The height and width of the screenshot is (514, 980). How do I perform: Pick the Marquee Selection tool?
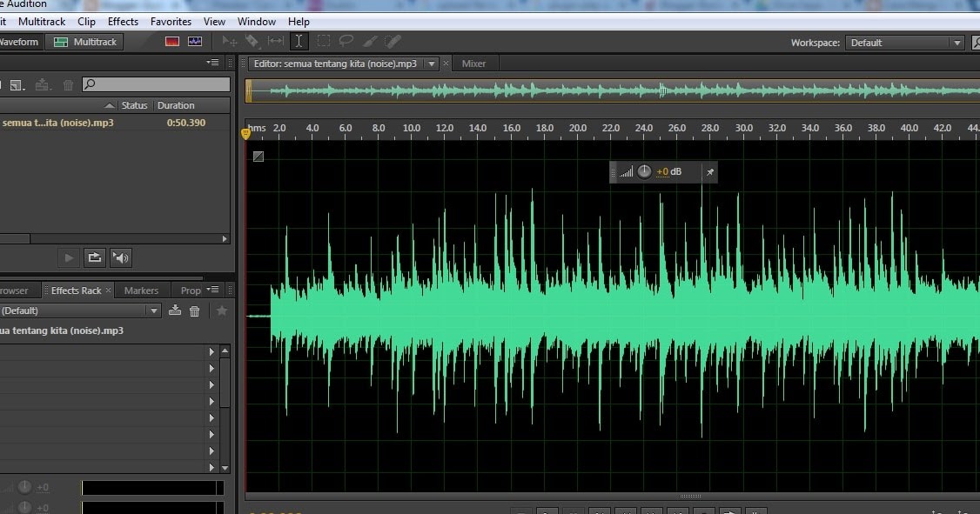tap(323, 41)
